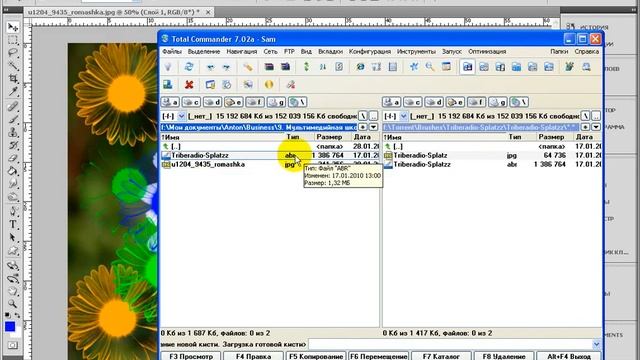Open the right panel favorites star button
Image resolution: width=640 pixels, height=360 pixels.
tap(585, 127)
